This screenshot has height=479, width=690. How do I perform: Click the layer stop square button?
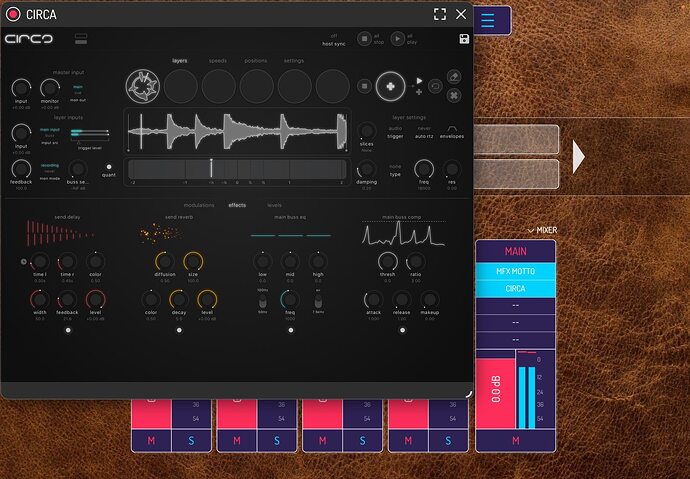(364, 86)
